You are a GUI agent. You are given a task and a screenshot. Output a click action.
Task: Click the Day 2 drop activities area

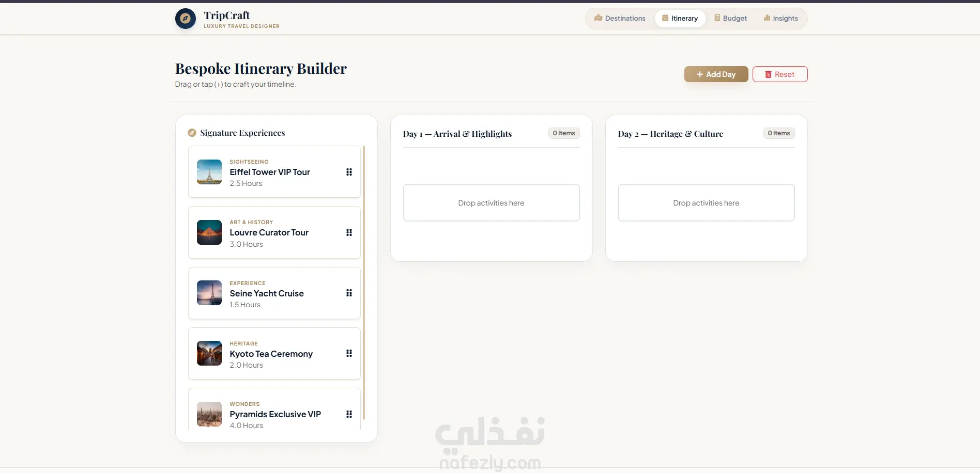coord(706,203)
